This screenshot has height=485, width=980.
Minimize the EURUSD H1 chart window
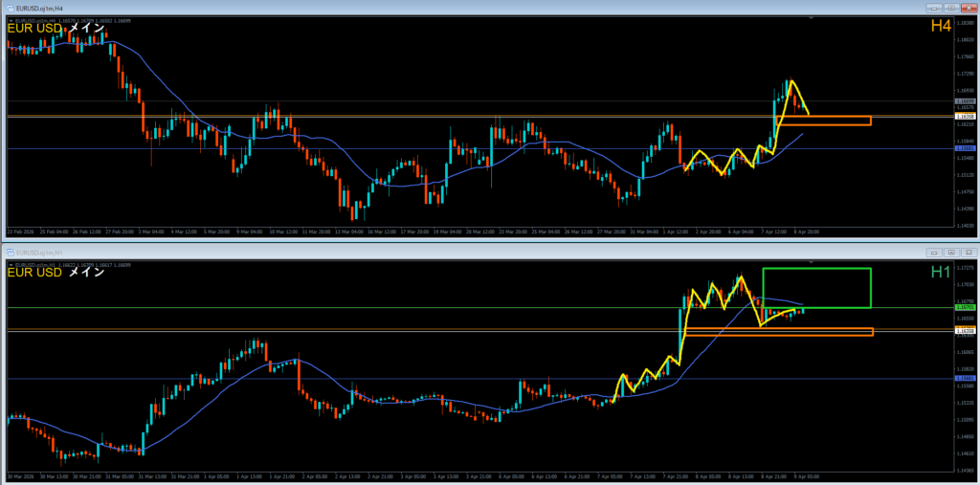tap(932, 252)
